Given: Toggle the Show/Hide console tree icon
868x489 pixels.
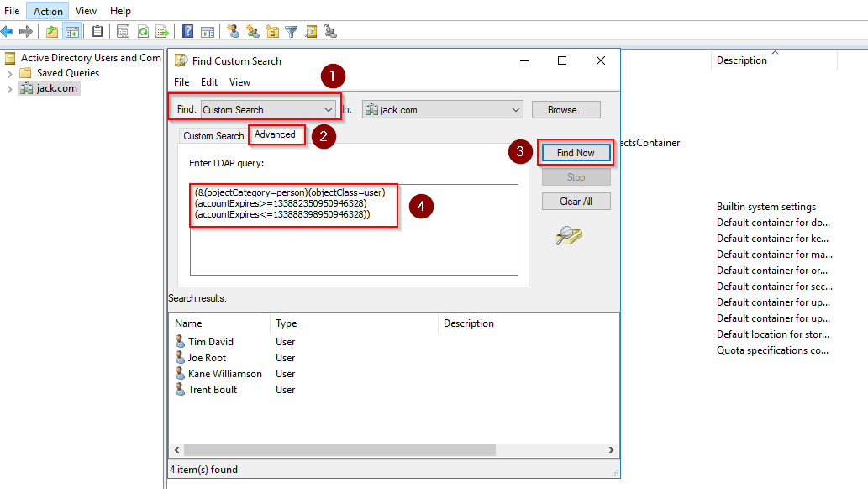Looking at the screenshot, I should tap(71, 31).
